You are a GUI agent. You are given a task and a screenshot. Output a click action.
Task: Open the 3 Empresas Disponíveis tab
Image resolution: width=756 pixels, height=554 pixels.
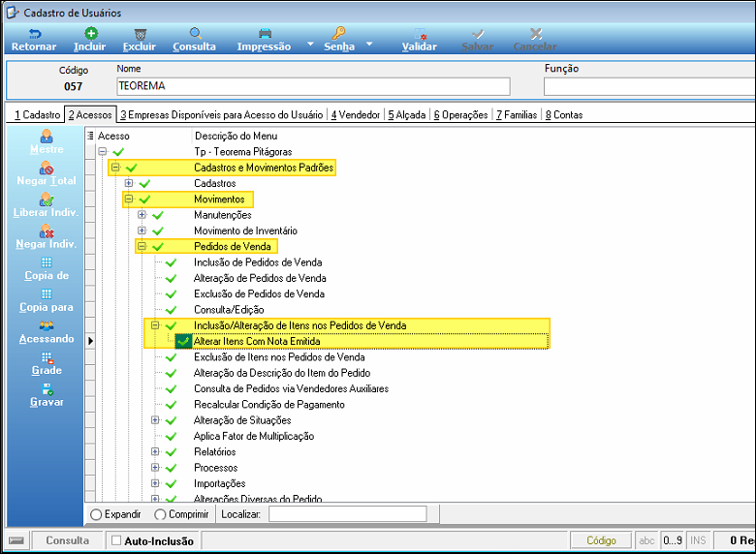(x=222, y=114)
